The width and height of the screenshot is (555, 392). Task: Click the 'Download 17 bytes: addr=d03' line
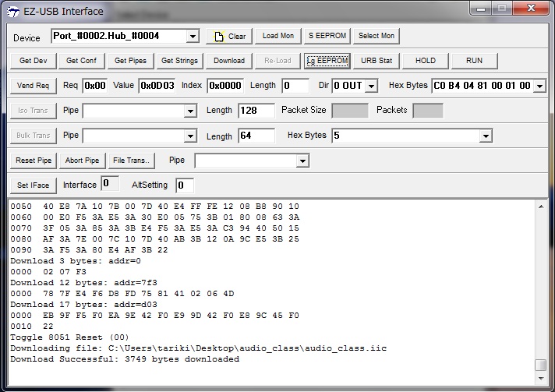tap(83, 304)
